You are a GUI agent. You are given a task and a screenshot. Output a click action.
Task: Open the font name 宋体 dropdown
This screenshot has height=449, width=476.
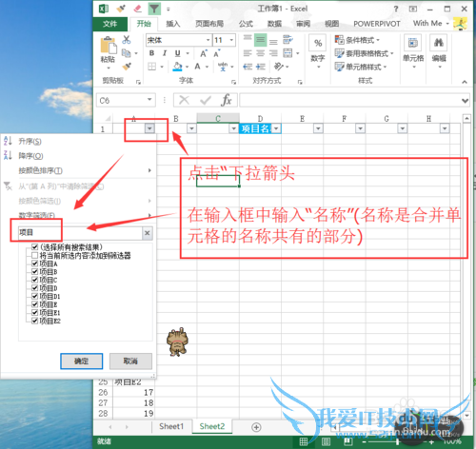pos(208,40)
